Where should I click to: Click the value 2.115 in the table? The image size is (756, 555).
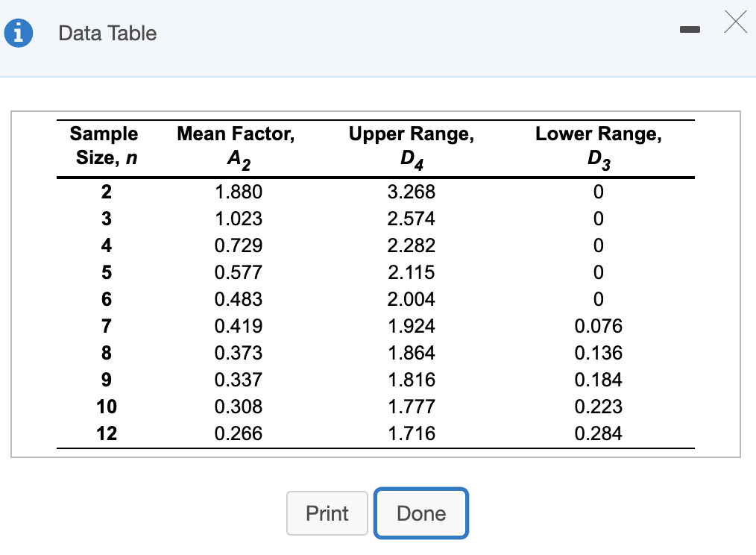411,272
